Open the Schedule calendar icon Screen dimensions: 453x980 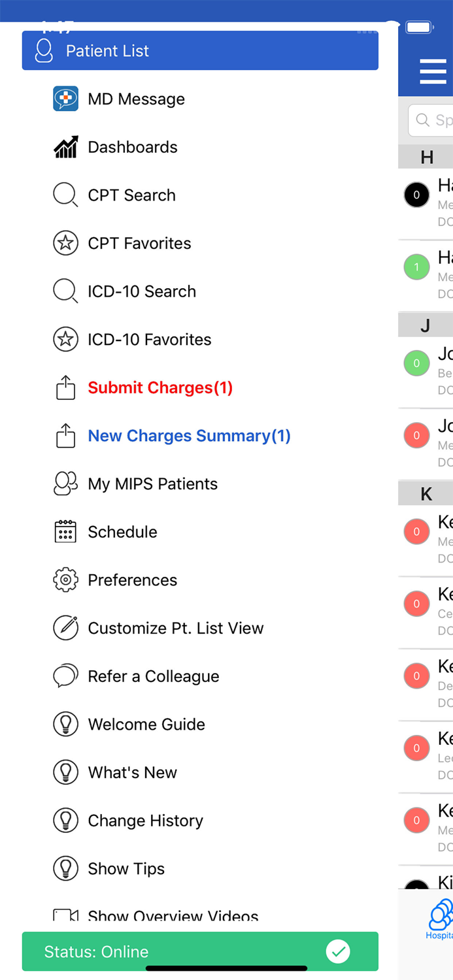click(x=65, y=532)
